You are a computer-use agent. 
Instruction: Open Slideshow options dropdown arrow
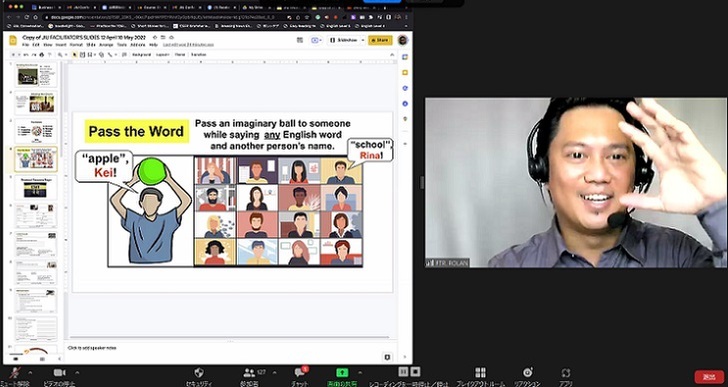(x=363, y=40)
